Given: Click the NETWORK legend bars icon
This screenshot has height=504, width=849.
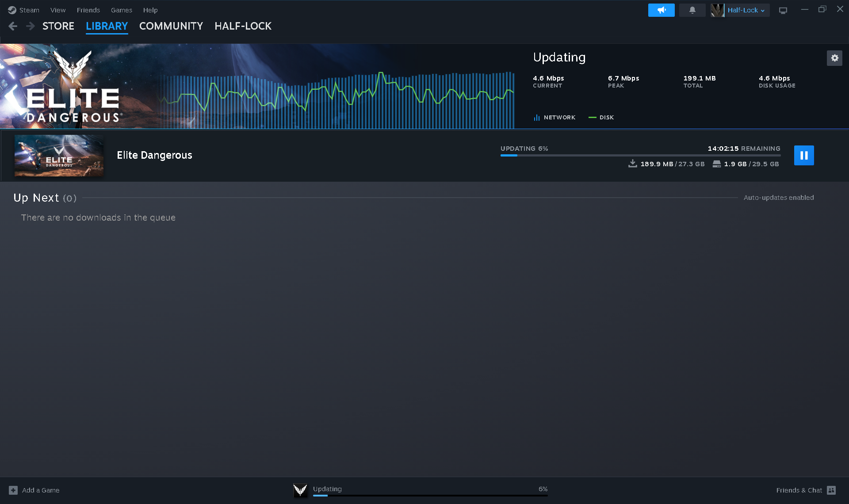Looking at the screenshot, I should (x=536, y=118).
